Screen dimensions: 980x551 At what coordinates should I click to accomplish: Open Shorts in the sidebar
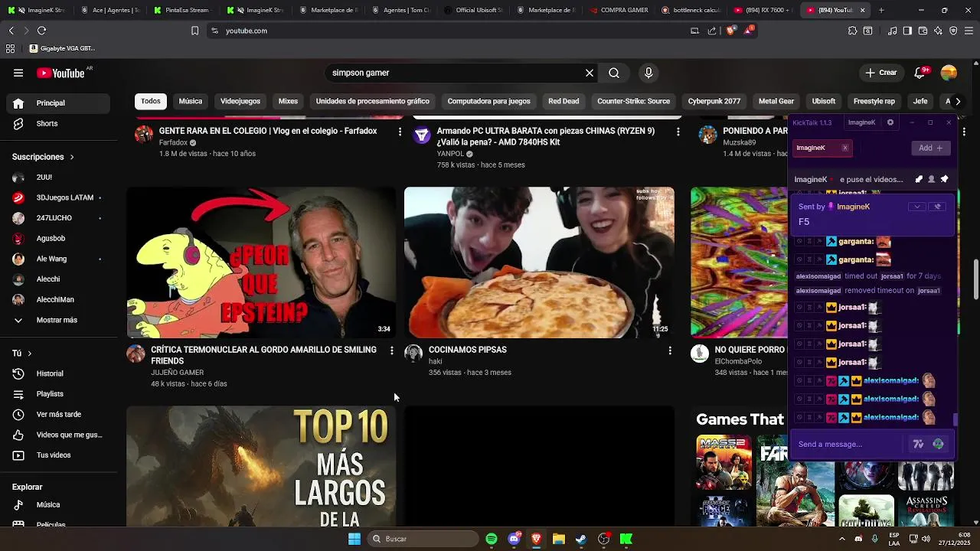tap(57, 123)
